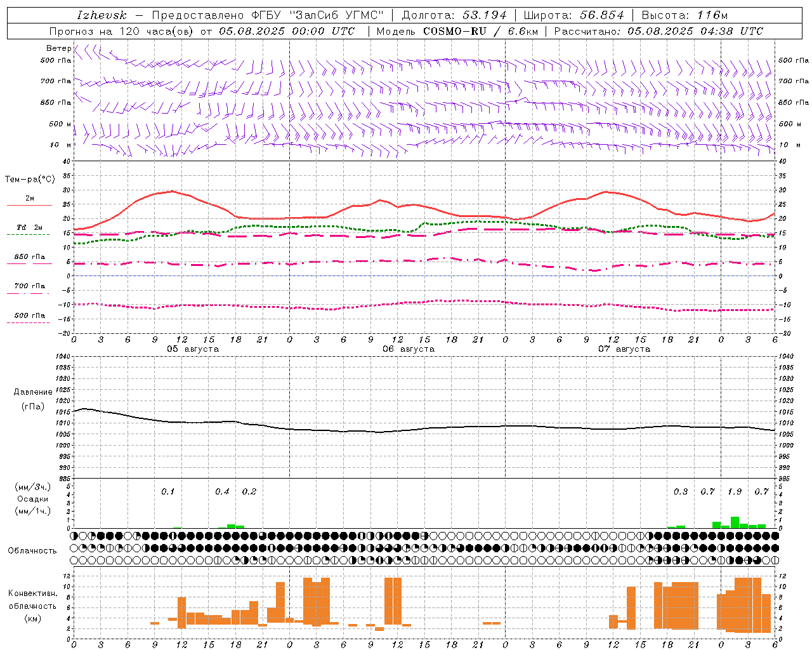Click the 'Прогноз на 120 часа(ов)' forecast text
This screenshot has height=650, width=812.
click(x=121, y=31)
